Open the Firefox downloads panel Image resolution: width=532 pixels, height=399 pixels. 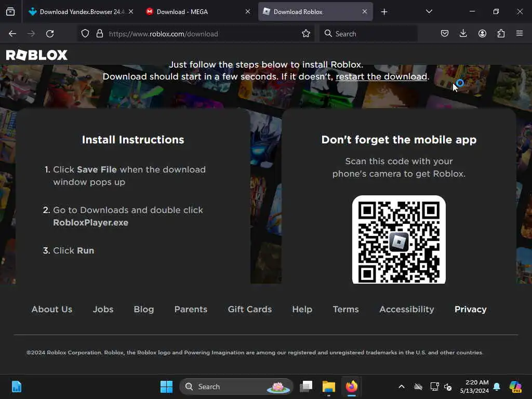point(463,34)
